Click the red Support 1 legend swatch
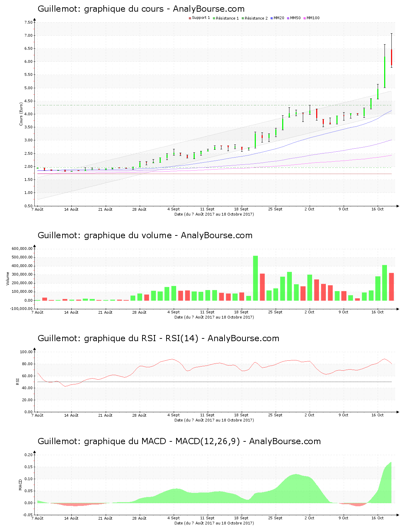The width and height of the screenshot is (412, 532). click(190, 18)
